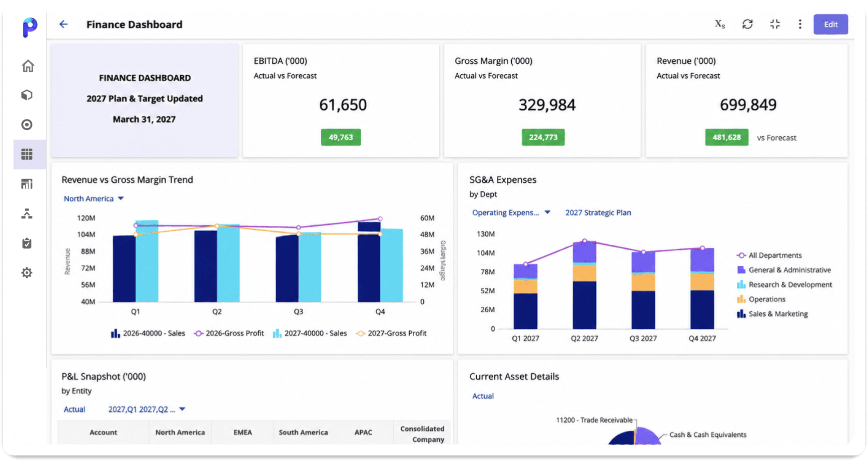
Task: Click the 481,628 Revenue forecast badge
Action: tap(727, 137)
